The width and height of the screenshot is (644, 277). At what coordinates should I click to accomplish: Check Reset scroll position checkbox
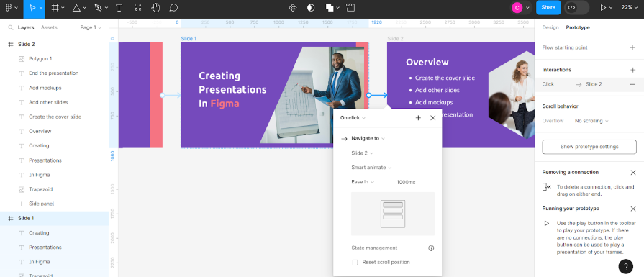click(355, 262)
